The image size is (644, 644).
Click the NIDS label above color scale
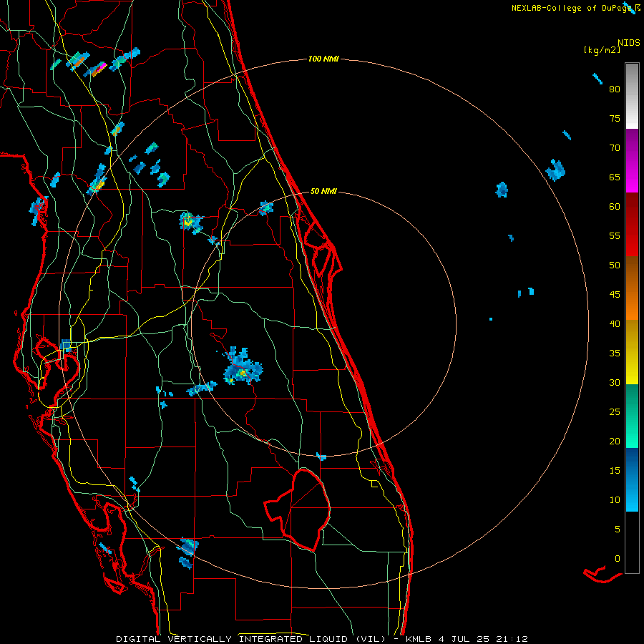[x=629, y=43]
